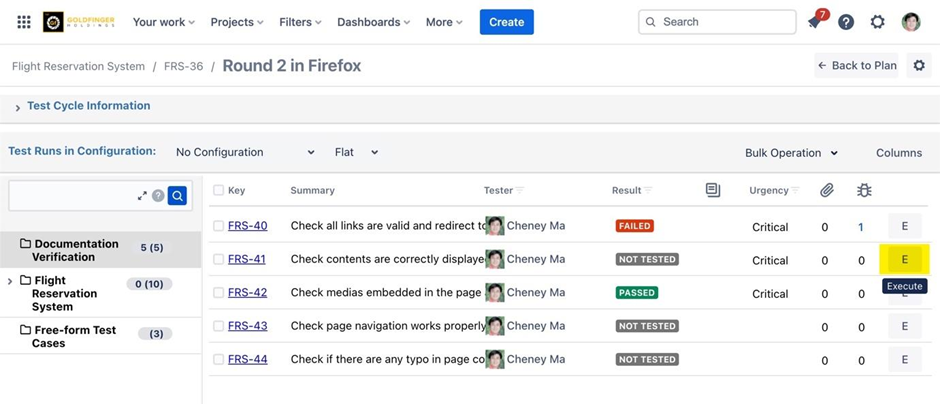This screenshot has height=404, width=940.
Task: Click the comments column icon in table header
Action: 713,190
